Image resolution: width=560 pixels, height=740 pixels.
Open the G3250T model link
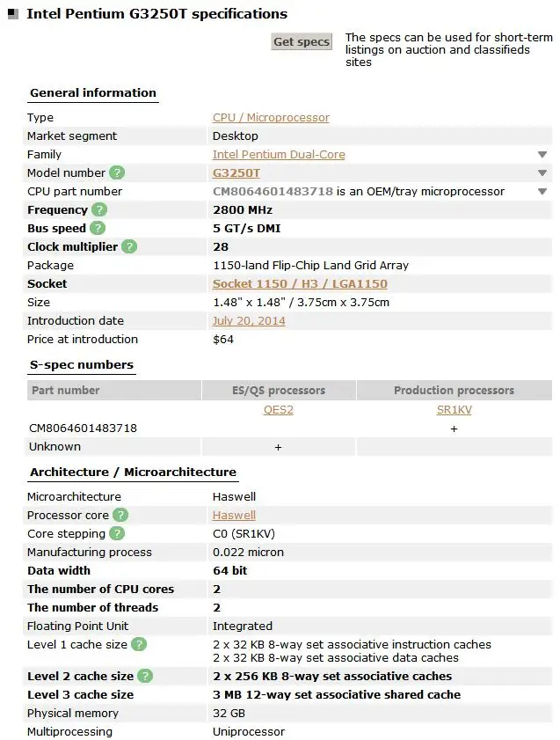pyautogui.click(x=236, y=173)
